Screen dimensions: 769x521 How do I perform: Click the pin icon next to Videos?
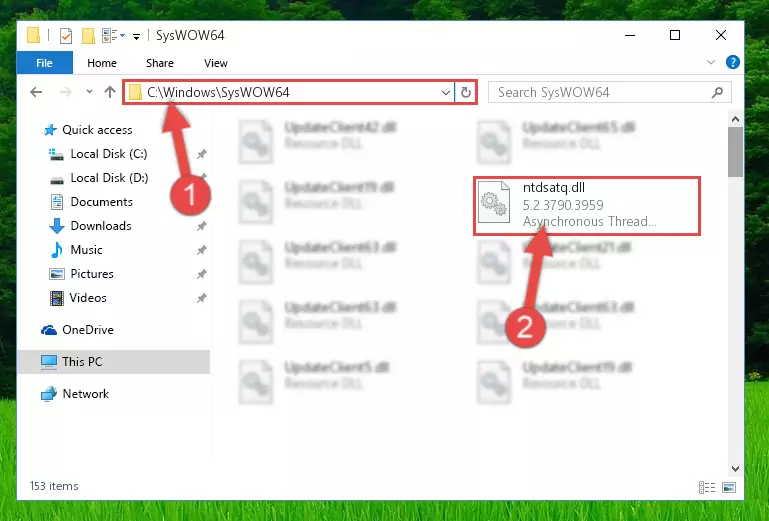click(202, 298)
